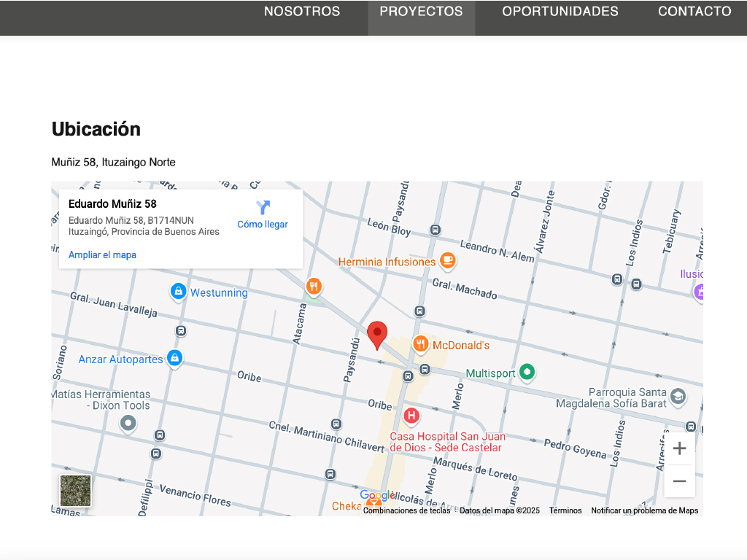Navigate to the Contacto menu item
Viewport: 747px width, 560px height.
[x=694, y=12]
